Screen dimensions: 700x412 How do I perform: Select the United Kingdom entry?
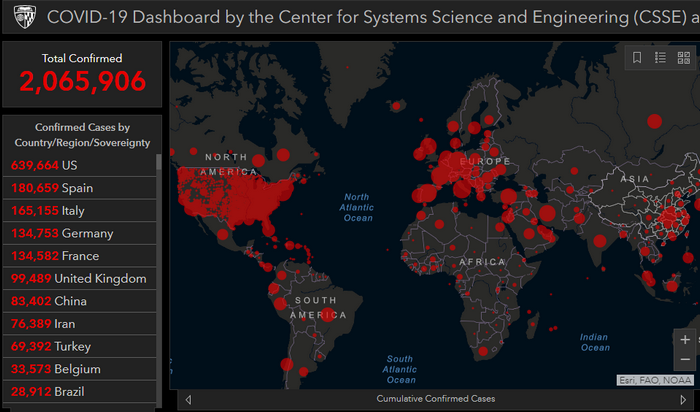click(78, 278)
